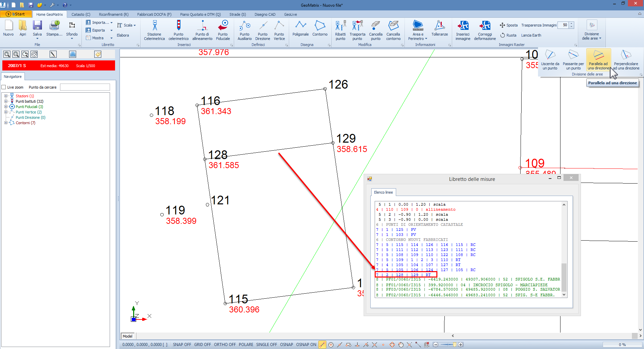The height and width of the screenshot is (349, 644).
Task: Click the Punto da cercare input field
Action: tap(85, 87)
